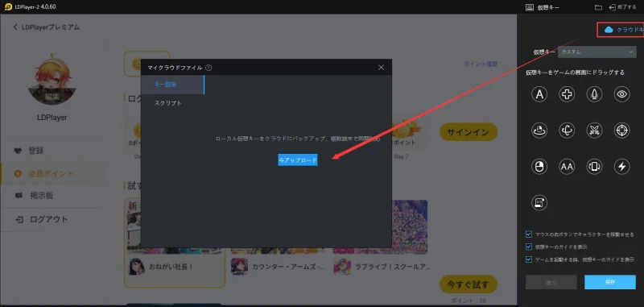Open the folder icon in key panel header
This screenshot has height=307, width=644.
point(598,7)
